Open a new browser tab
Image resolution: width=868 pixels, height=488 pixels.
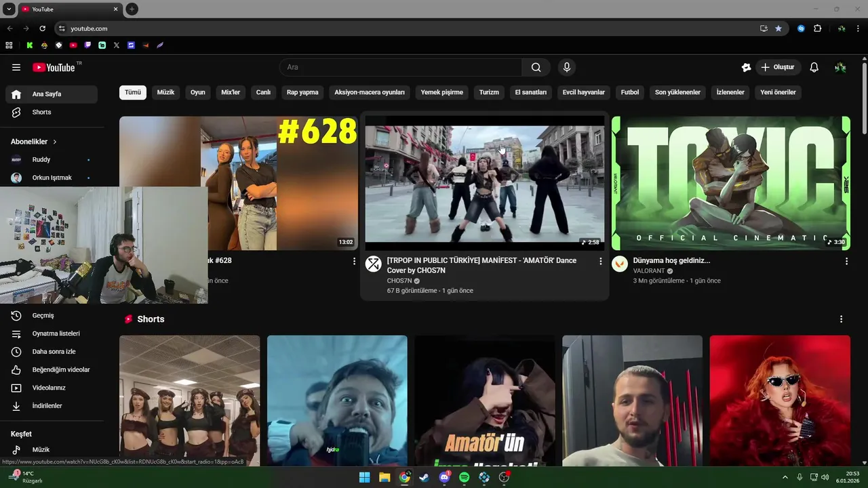click(x=132, y=9)
